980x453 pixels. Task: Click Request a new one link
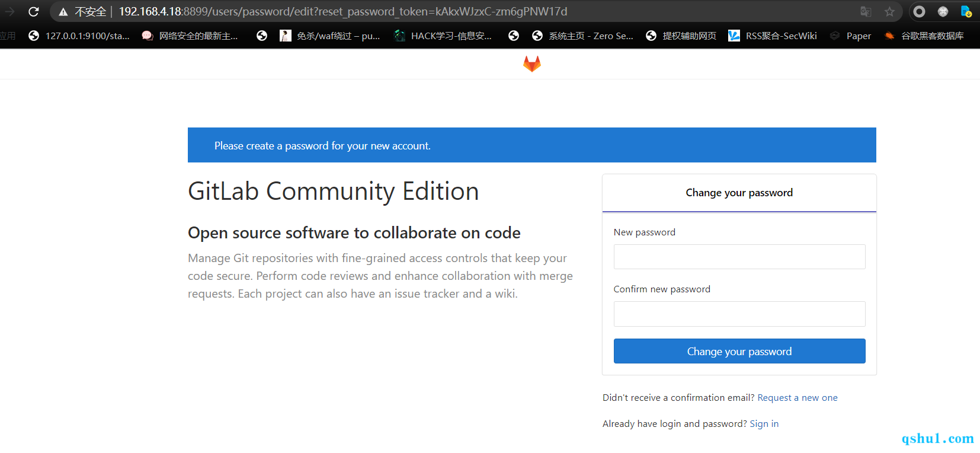798,398
